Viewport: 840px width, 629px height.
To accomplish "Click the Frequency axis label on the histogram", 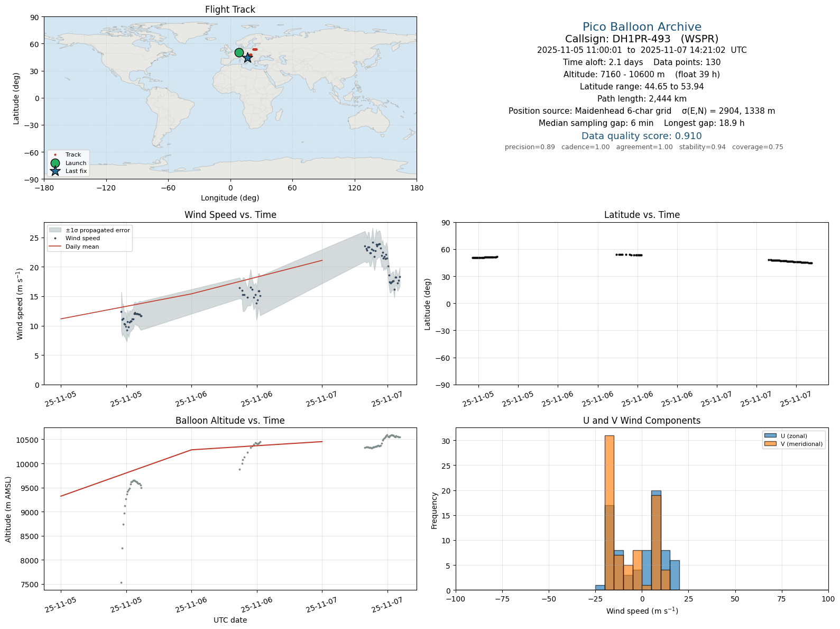I will 435,511.
